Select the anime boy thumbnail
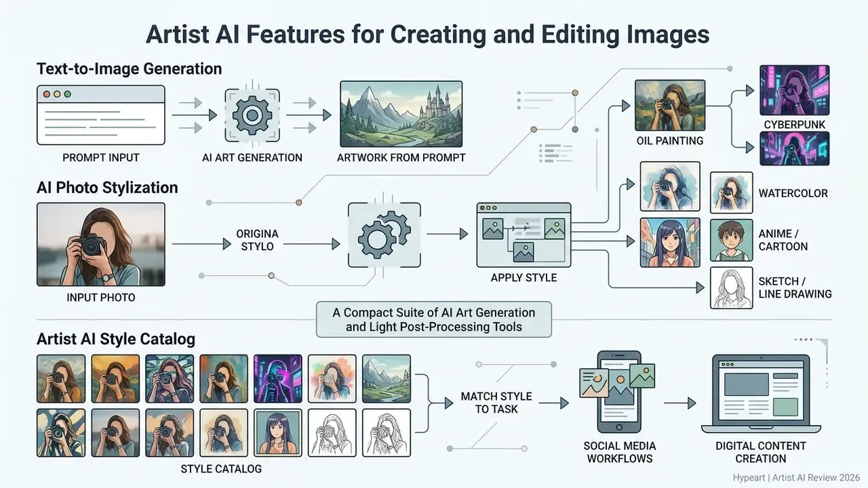Screen dimensions: 868x488 [x=731, y=240]
